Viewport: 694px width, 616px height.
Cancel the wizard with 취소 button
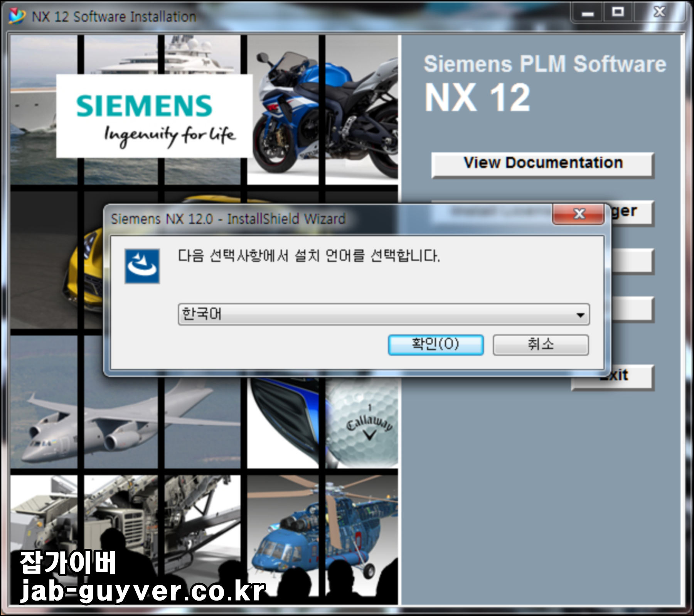point(541,344)
